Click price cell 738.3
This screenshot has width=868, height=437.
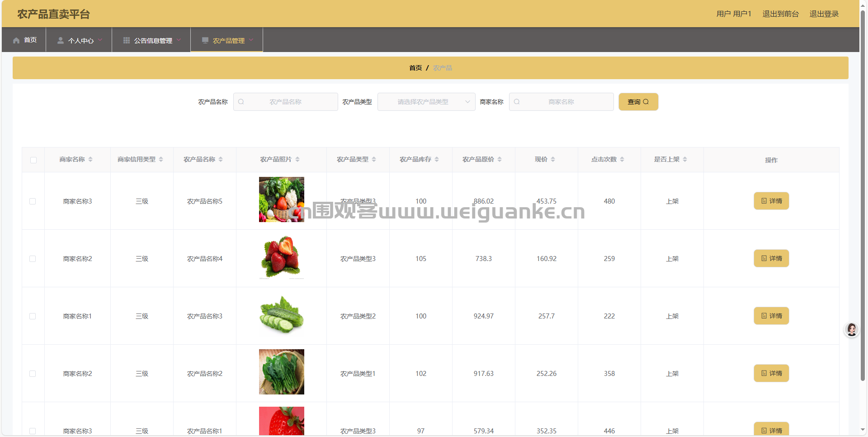pyautogui.click(x=484, y=259)
